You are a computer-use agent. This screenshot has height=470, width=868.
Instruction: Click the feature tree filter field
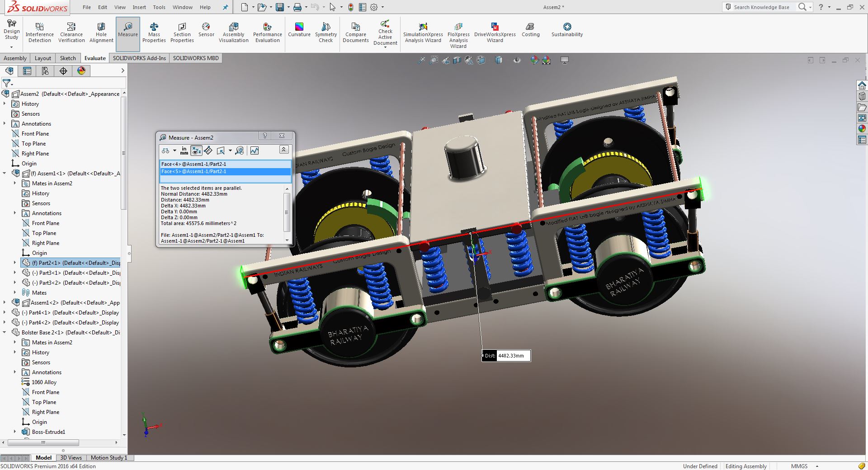pyautogui.click(x=63, y=83)
